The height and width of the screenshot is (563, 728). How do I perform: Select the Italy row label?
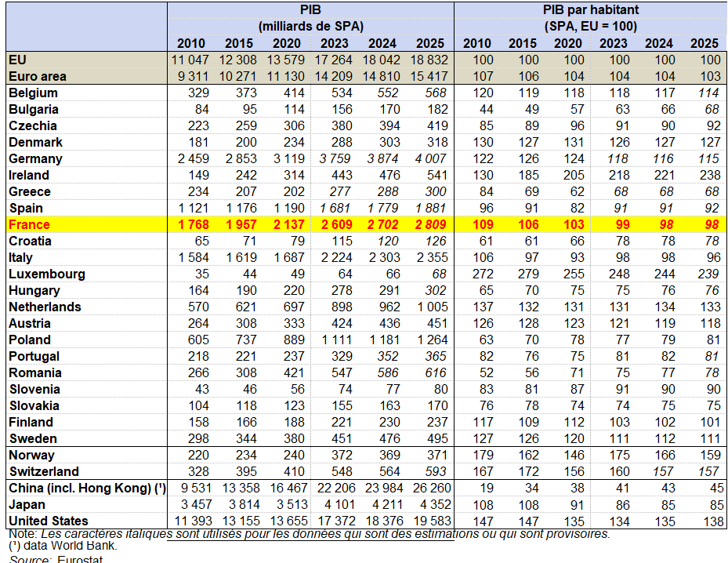[20, 258]
